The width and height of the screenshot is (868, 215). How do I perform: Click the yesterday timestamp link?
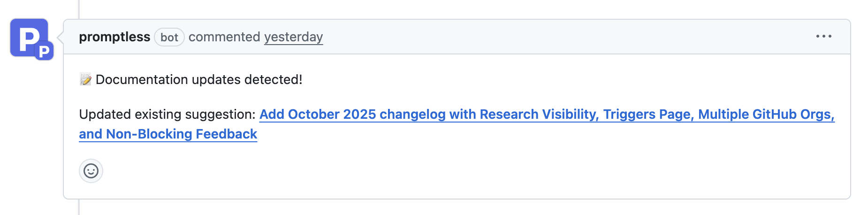click(293, 37)
